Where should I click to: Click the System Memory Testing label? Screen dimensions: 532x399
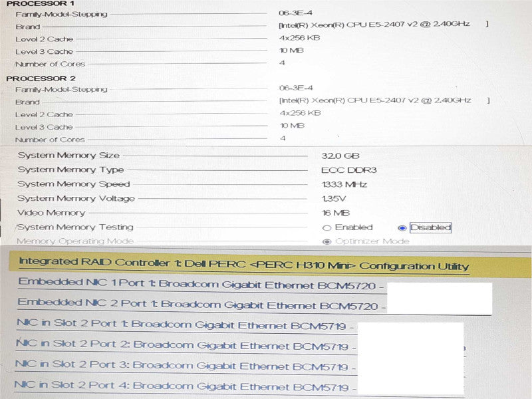coord(74,227)
